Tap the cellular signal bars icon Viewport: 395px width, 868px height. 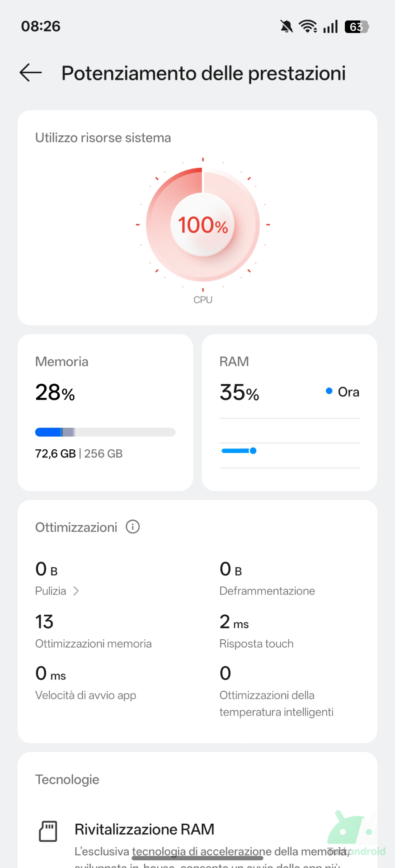330,27
